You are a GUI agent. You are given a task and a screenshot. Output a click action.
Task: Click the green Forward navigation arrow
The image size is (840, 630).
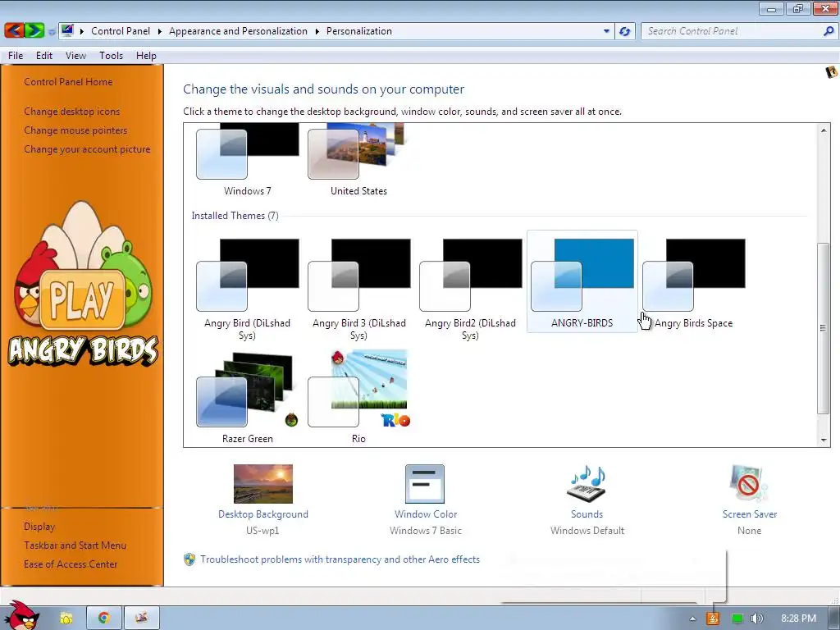pyautogui.click(x=34, y=30)
